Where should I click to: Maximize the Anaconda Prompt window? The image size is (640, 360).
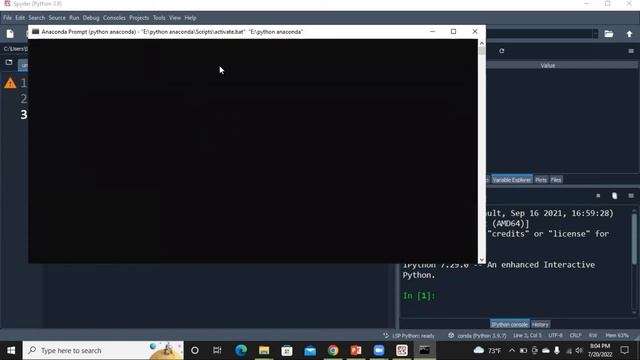tap(453, 31)
